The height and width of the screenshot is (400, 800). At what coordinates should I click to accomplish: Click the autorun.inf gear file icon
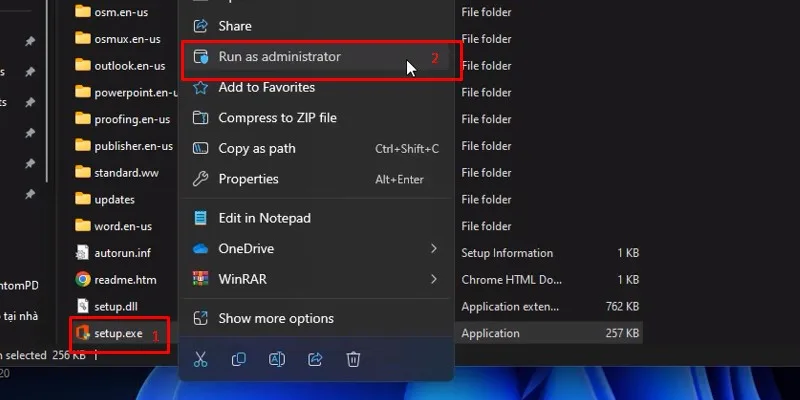(x=83, y=253)
